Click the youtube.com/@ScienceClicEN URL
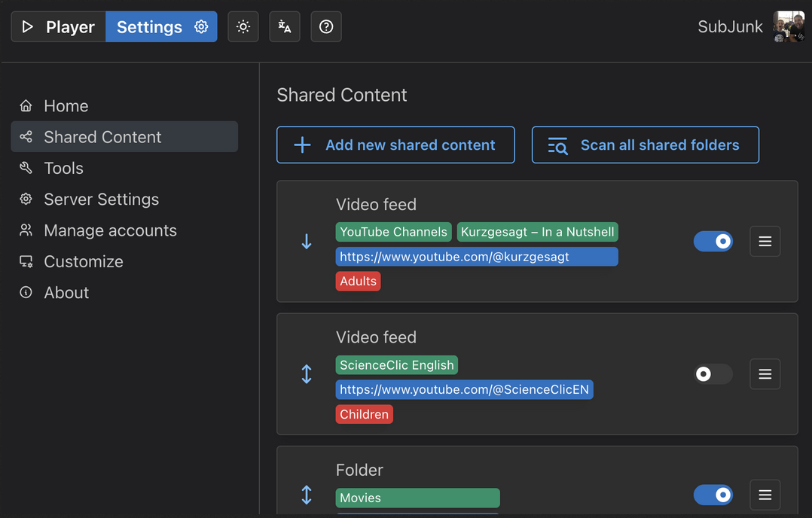The image size is (812, 518). [465, 390]
